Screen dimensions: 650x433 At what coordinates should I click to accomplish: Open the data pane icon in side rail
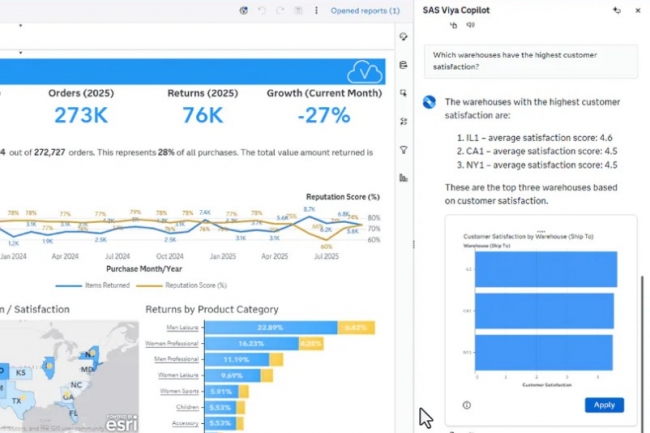[x=403, y=65]
